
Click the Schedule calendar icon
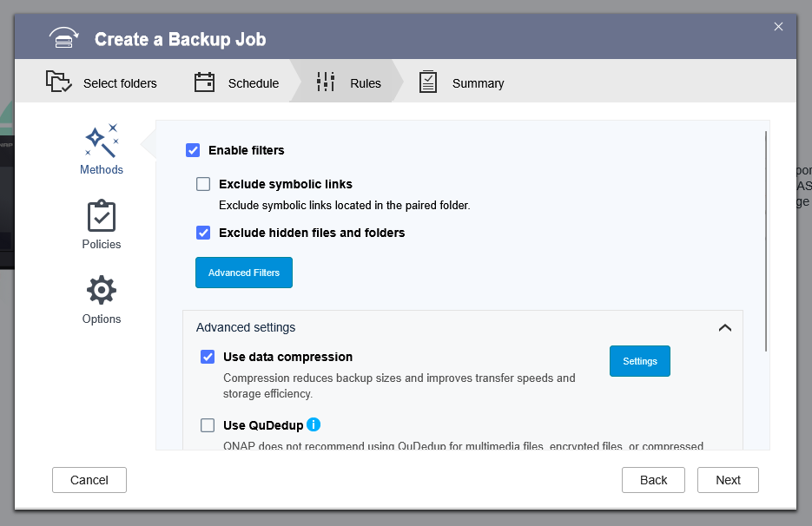point(204,82)
